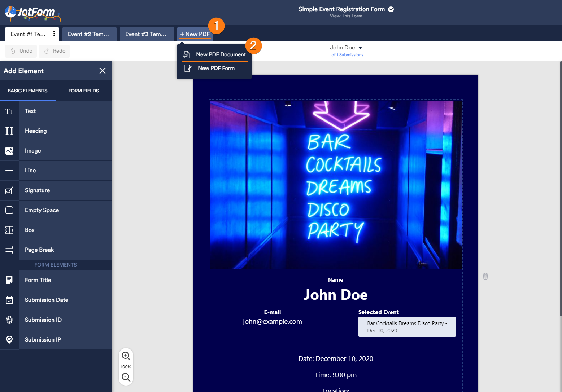This screenshot has width=562, height=392.
Task: Click the Undo button
Action: coord(22,51)
